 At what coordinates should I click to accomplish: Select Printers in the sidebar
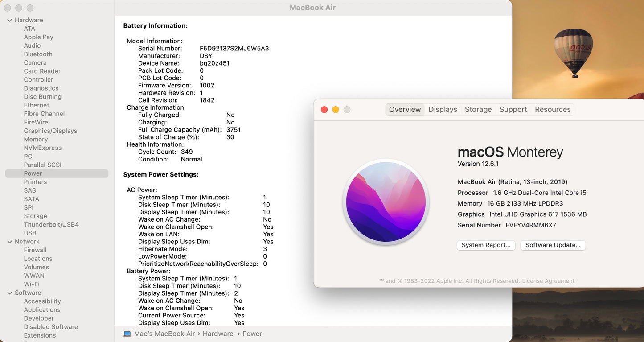35,182
